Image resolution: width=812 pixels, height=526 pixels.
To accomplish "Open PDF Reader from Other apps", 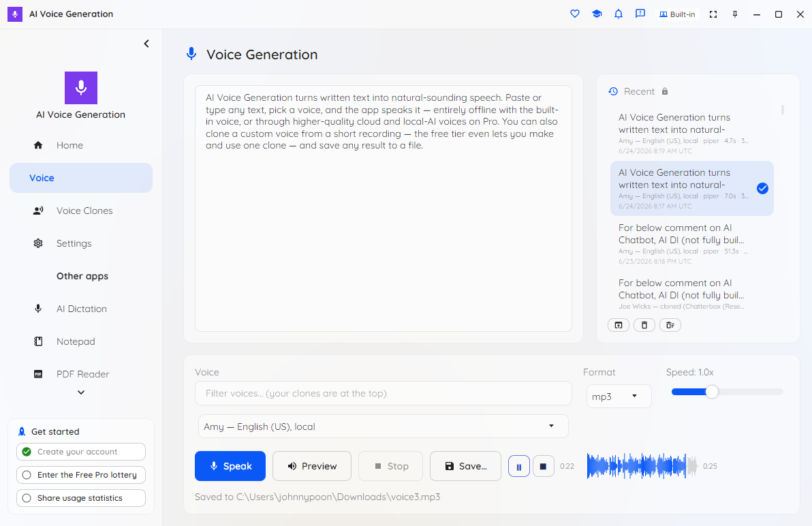I will [x=81, y=374].
